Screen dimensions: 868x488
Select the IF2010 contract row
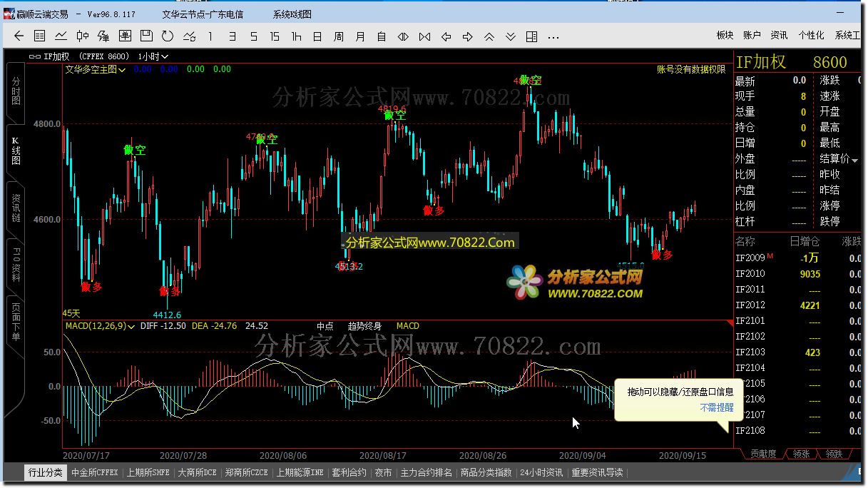point(800,274)
